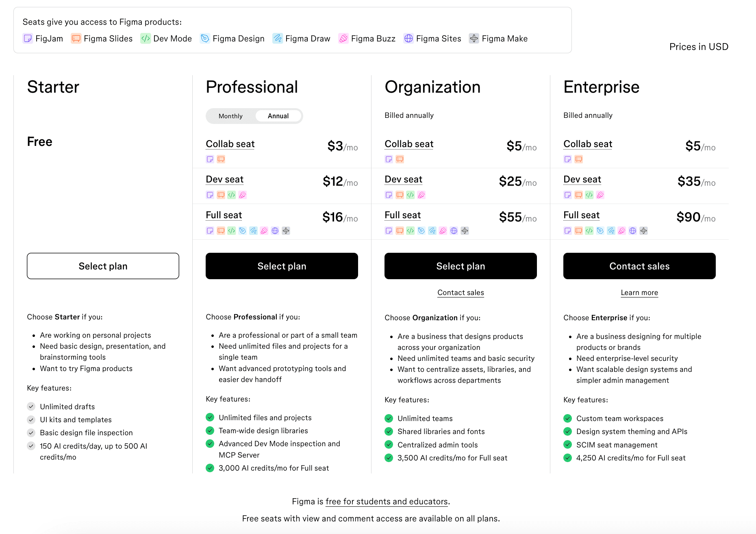756x534 pixels.
Task: Click the Dev Mode icon in legend
Action: [x=146, y=39]
